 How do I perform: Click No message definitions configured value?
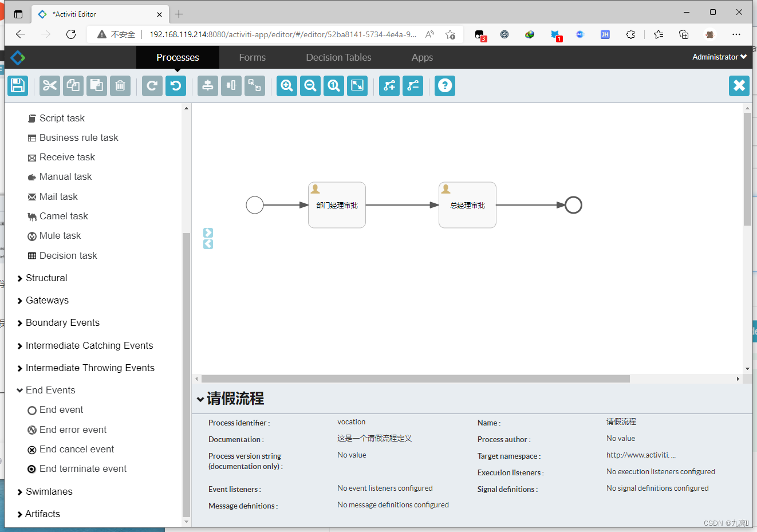(393, 505)
